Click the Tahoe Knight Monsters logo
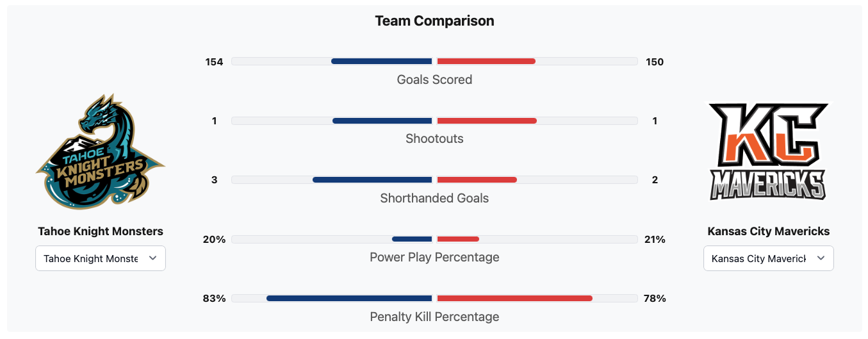This screenshot has height=339, width=868. coord(101,152)
